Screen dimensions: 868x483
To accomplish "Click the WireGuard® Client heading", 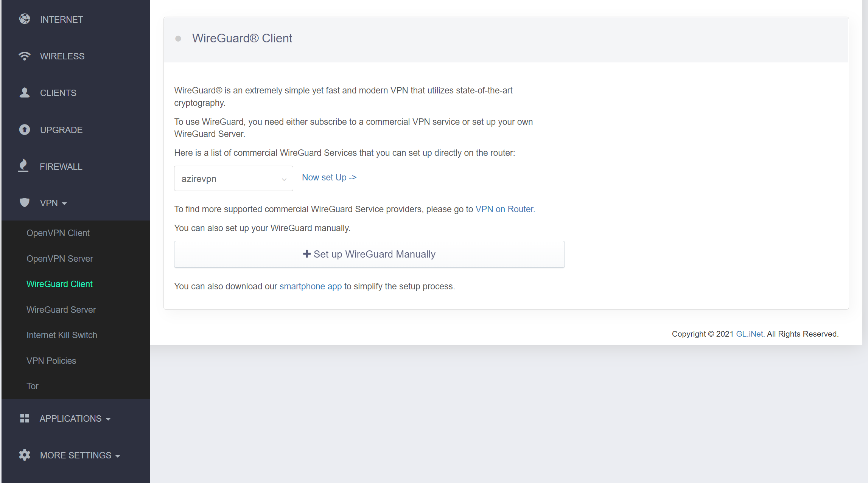I will click(242, 38).
